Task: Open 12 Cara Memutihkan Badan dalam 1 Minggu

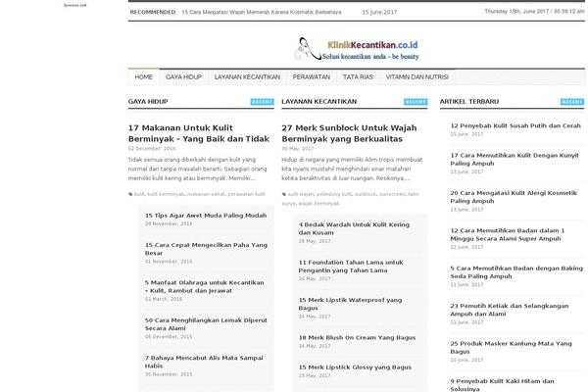Action: 508,234
